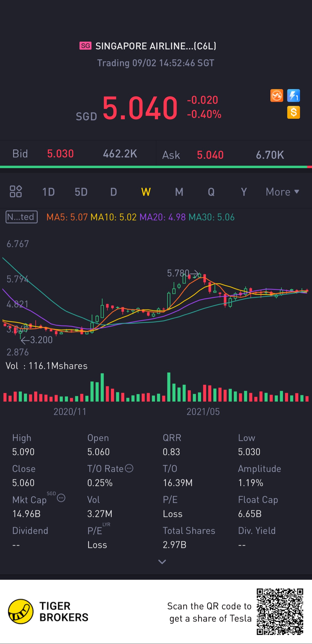
Task: Tap the Amplitude value 1.19%
Action: coord(251,483)
